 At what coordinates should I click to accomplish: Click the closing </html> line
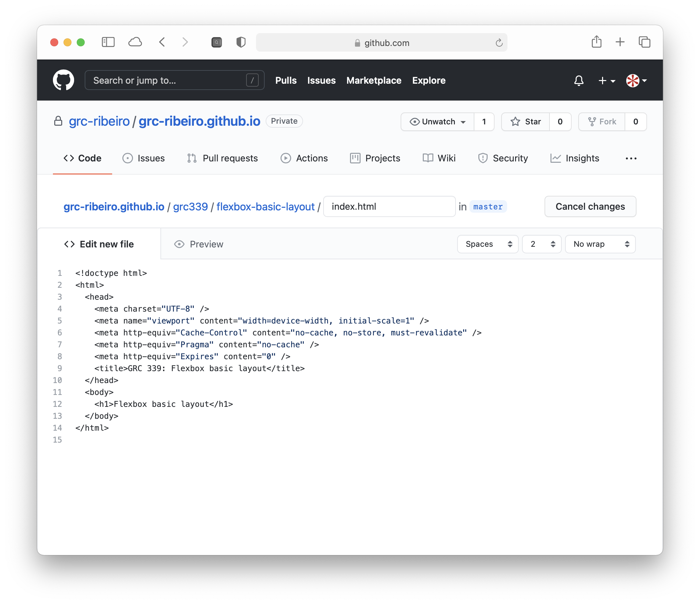point(92,428)
